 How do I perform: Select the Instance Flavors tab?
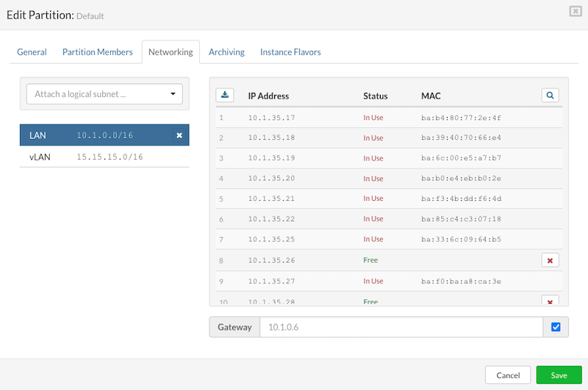[290, 52]
